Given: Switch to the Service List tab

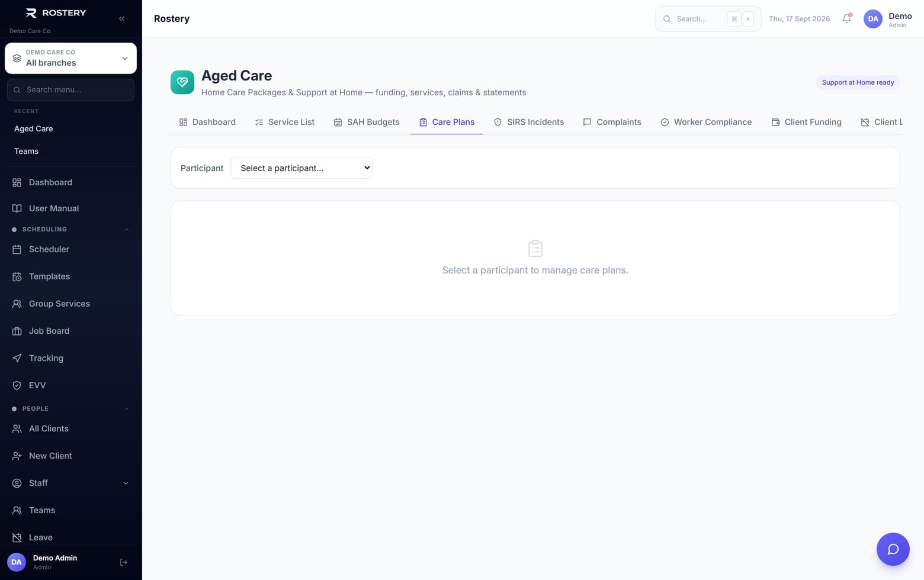Looking at the screenshot, I should pos(285,122).
